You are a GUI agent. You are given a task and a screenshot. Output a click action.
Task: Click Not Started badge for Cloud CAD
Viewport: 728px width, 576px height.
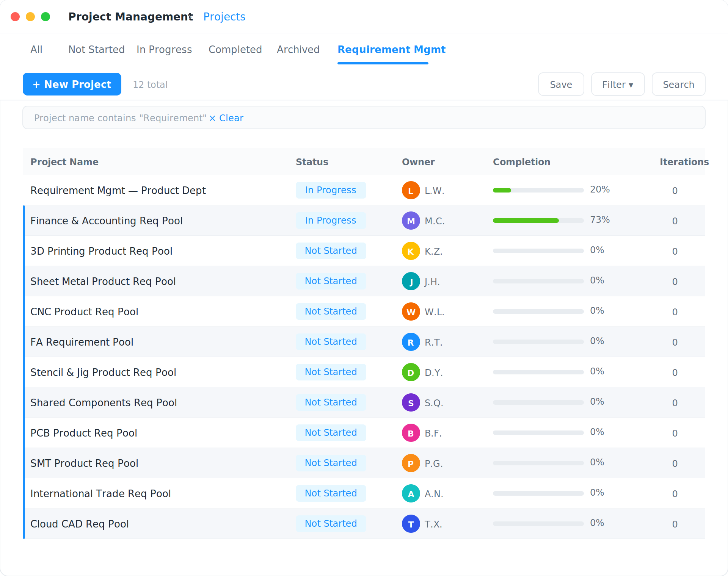click(331, 524)
